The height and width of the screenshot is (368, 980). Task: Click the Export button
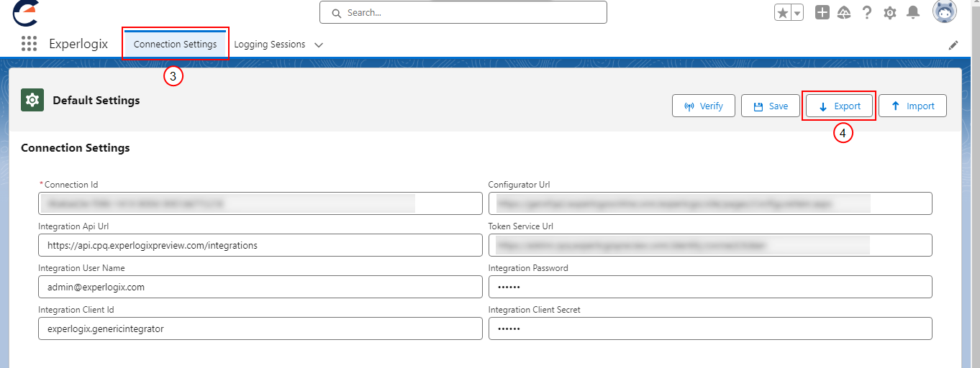pos(839,106)
